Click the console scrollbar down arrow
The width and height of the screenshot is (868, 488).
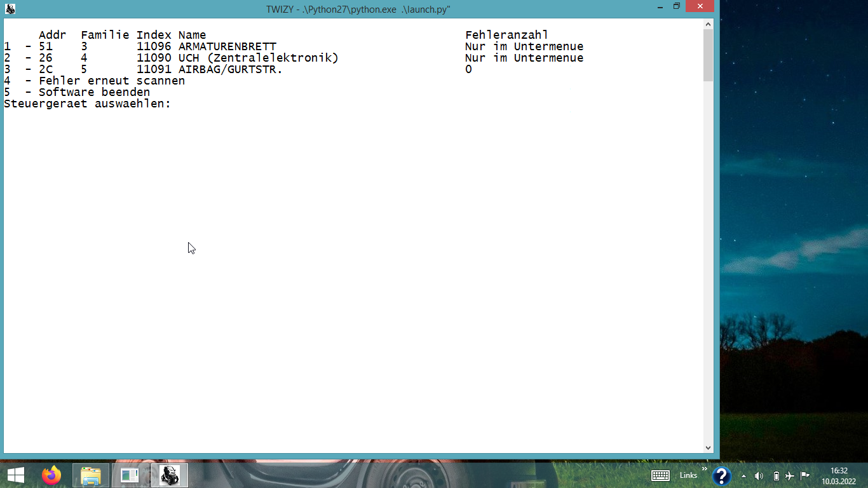click(709, 447)
